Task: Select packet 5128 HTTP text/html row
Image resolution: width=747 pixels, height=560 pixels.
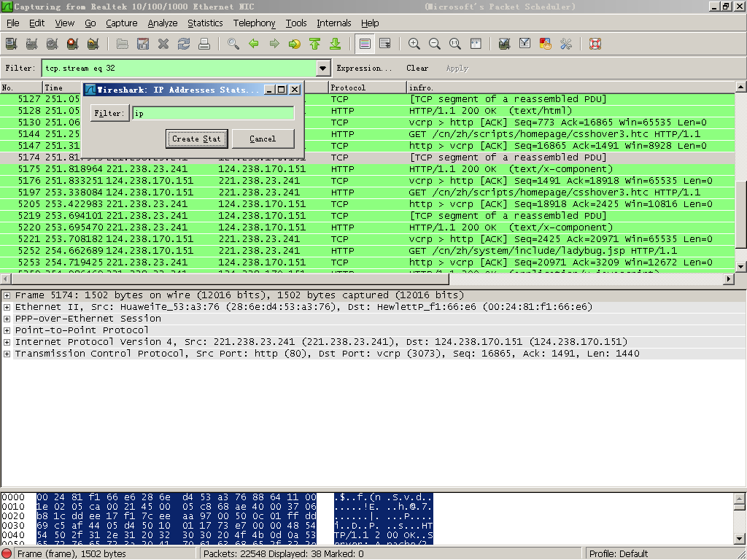Action: [367, 111]
